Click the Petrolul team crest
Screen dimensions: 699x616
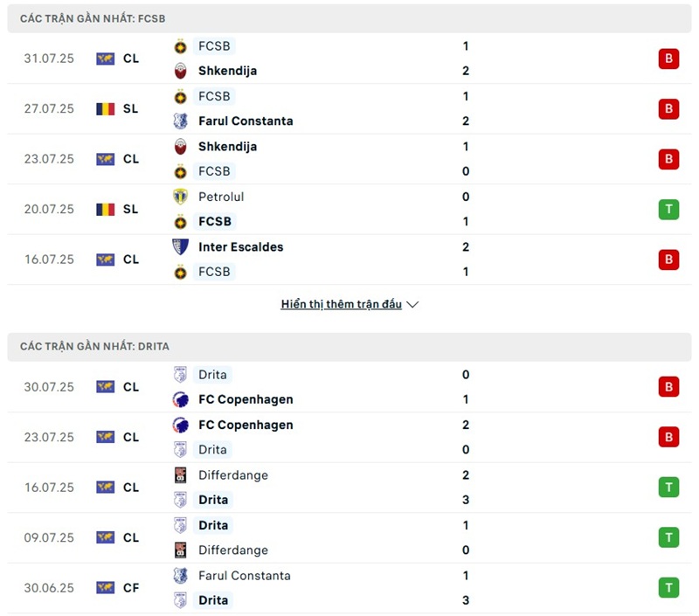click(x=181, y=197)
